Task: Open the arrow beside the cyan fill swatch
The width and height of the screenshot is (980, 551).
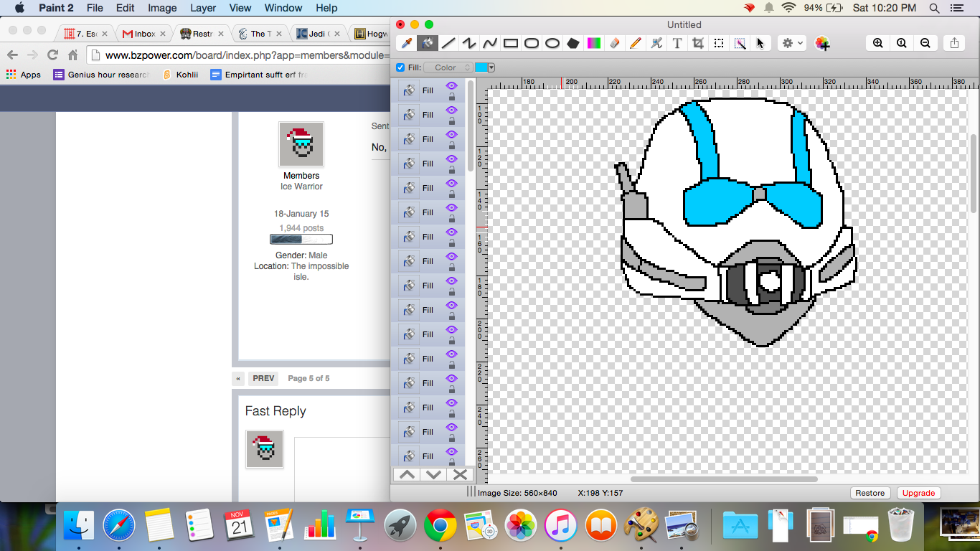Action: [491, 67]
